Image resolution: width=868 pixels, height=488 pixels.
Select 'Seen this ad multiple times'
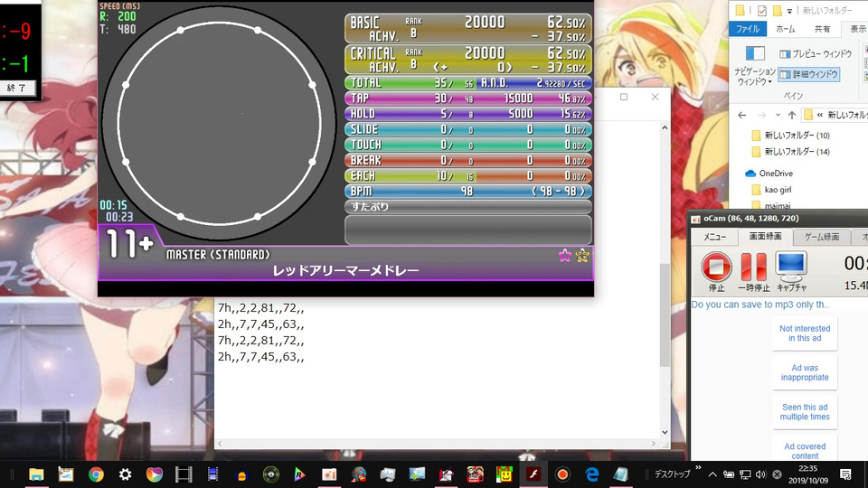pyautogui.click(x=805, y=412)
